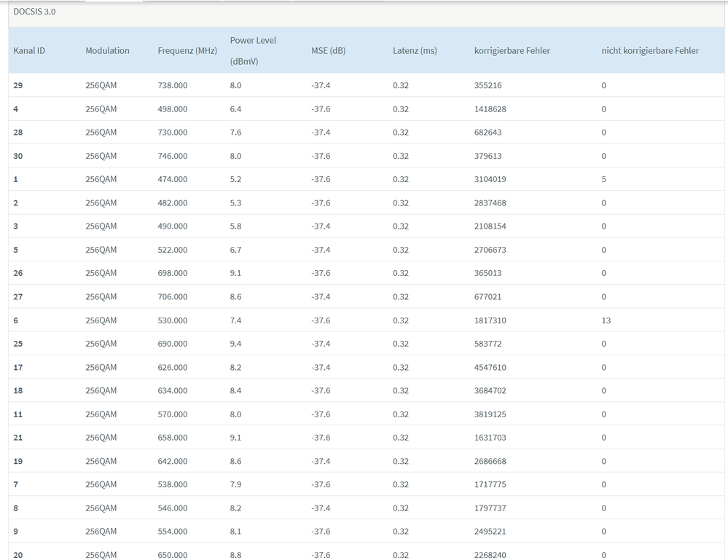Click the Latenz (ms) column header
This screenshot has width=728, height=560.
click(x=415, y=50)
